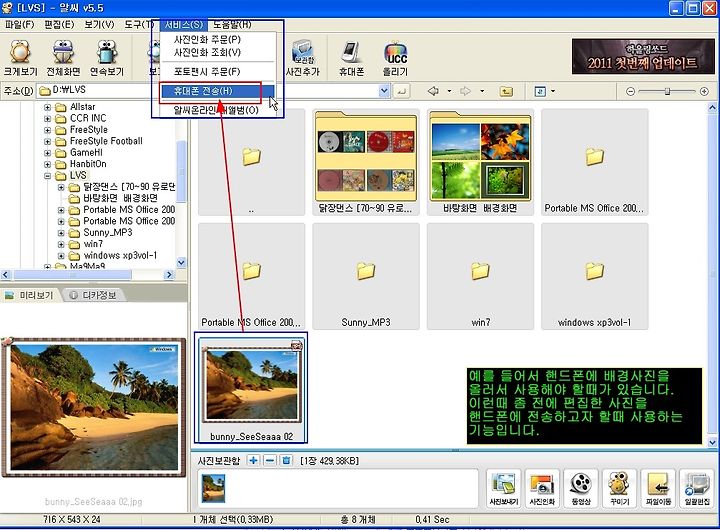The width and height of the screenshot is (720, 530).
Task: Click the address go button
Action: [x=401, y=91]
